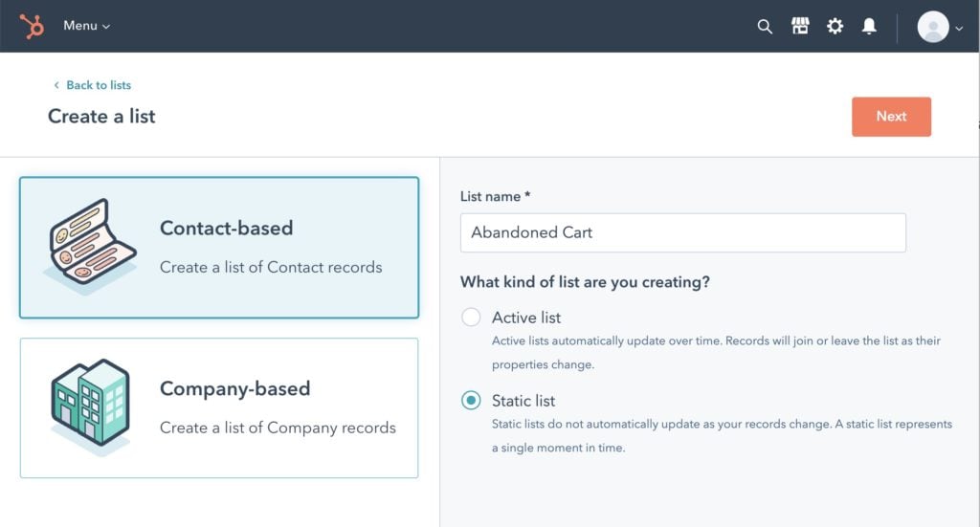Choose the Contact-based list card
The width and height of the screenshot is (980, 527).
[x=219, y=248]
